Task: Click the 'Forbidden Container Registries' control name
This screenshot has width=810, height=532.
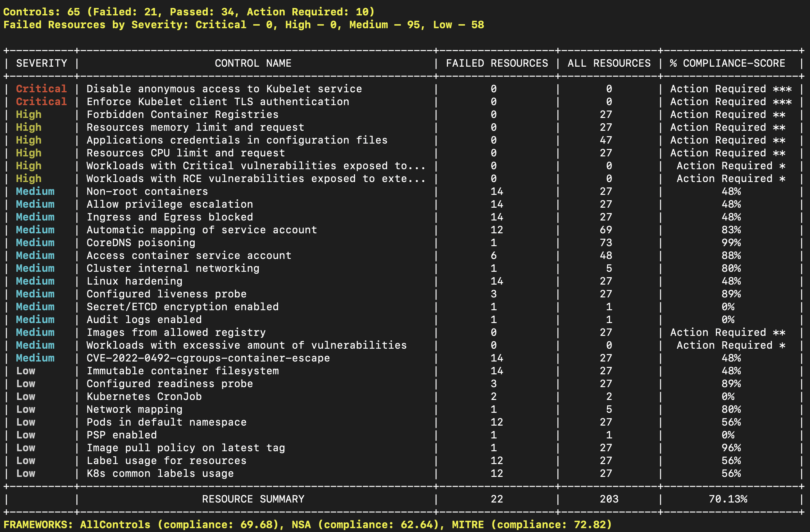Action: point(182,115)
